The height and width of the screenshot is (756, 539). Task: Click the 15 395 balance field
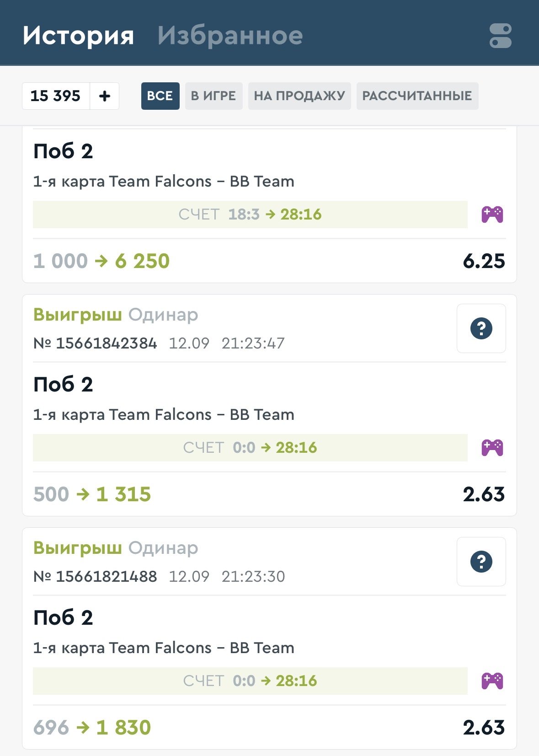coord(56,96)
